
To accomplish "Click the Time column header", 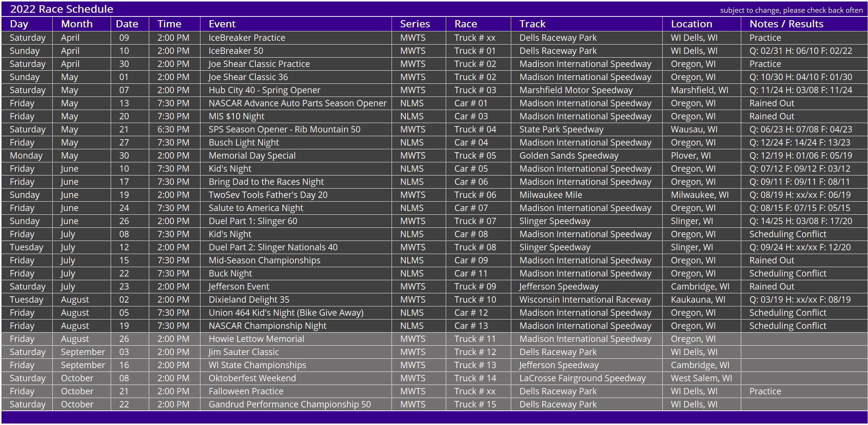I will (x=169, y=24).
